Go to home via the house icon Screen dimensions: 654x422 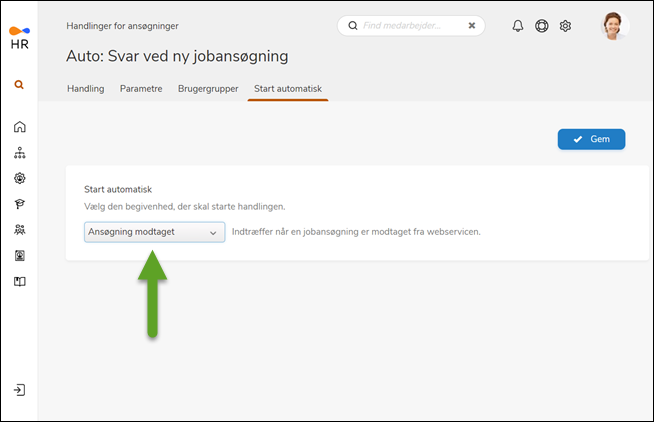pos(19,127)
